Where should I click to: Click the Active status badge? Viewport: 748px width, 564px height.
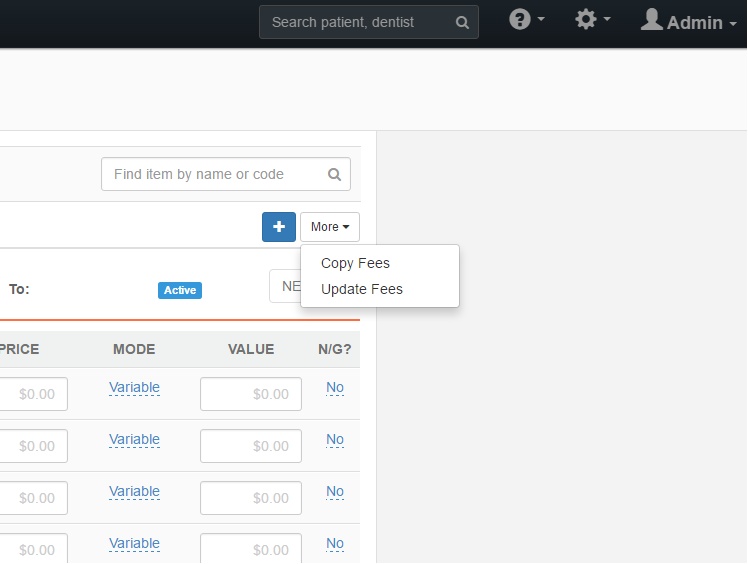pos(180,290)
